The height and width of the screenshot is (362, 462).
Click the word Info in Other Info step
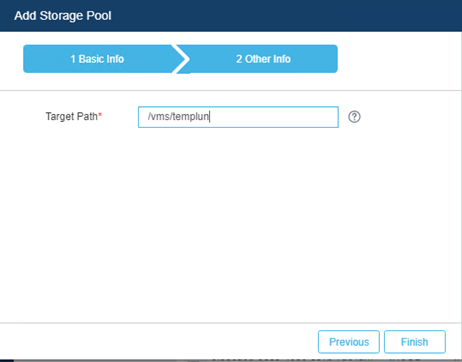282,59
